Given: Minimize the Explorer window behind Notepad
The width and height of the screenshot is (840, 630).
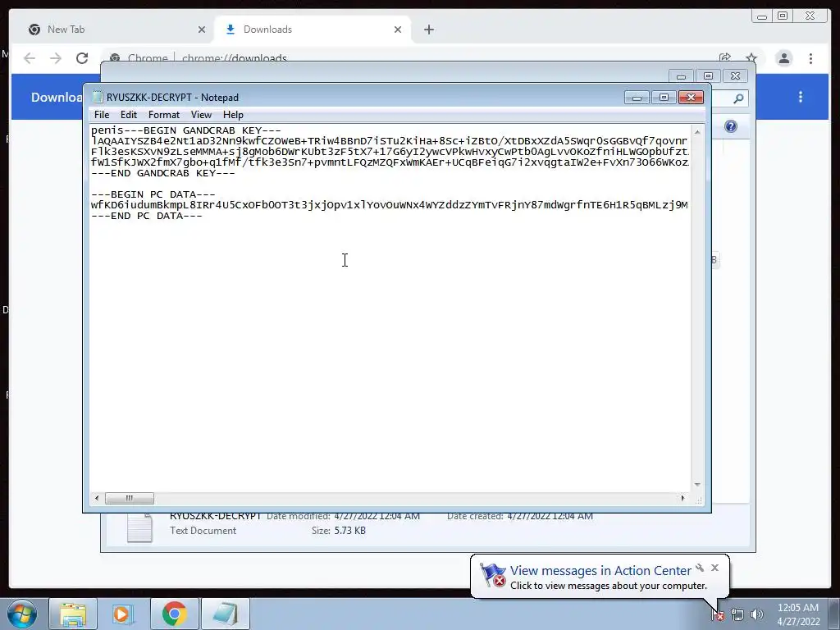Looking at the screenshot, I should coord(681,76).
